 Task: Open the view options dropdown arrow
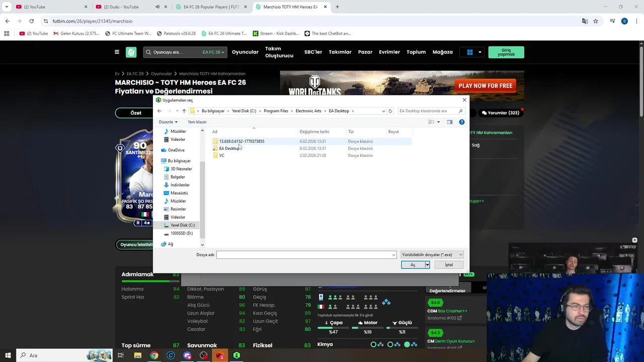(438, 122)
